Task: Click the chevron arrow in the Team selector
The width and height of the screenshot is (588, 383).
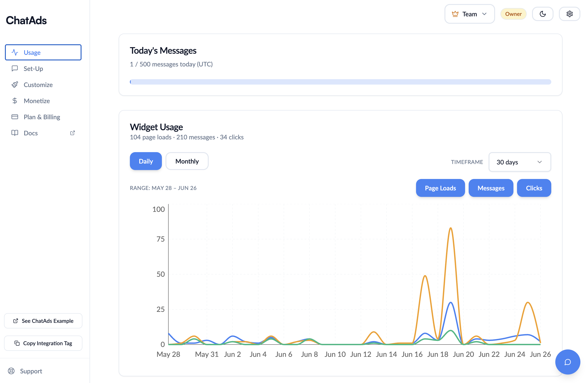Action: pyautogui.click(x=484, y=14)
